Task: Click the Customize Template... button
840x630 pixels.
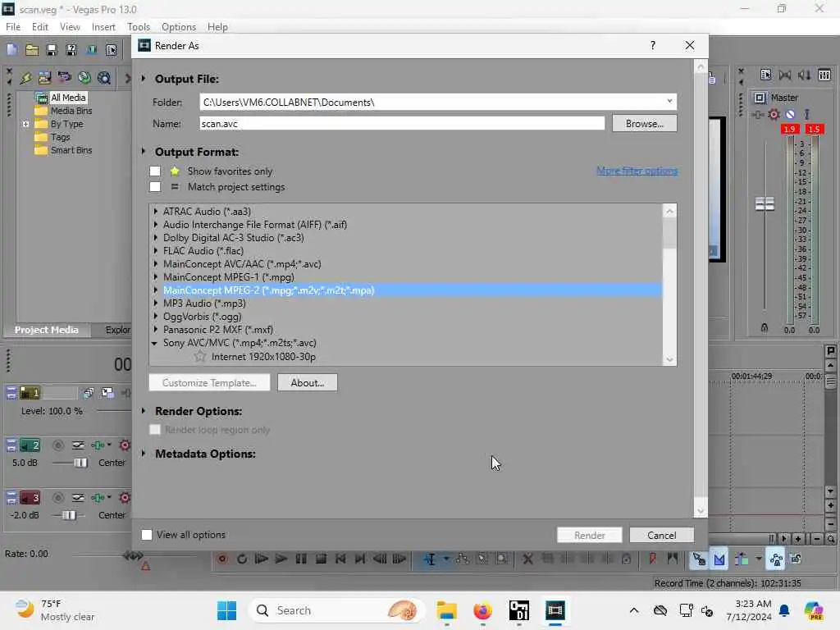Action: pos(209,382)
